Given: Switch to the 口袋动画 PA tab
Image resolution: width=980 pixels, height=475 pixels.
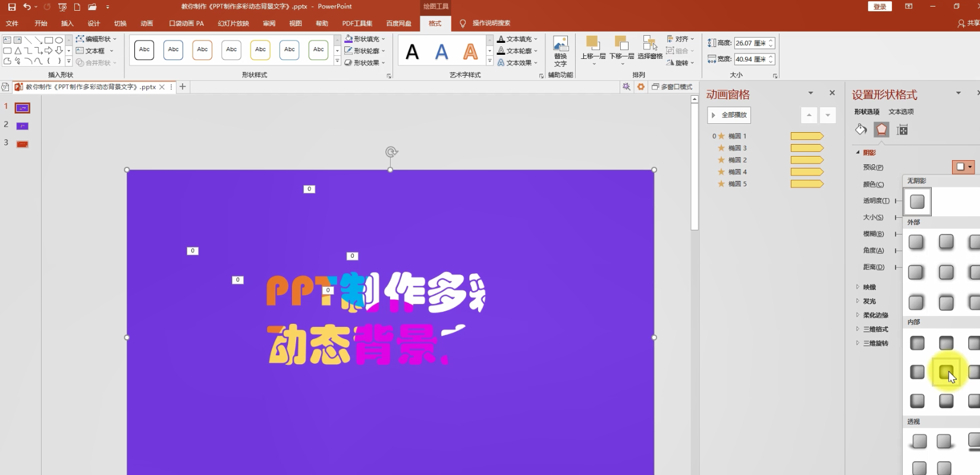Looking at the screenshot, I should (x=186, y=23).
